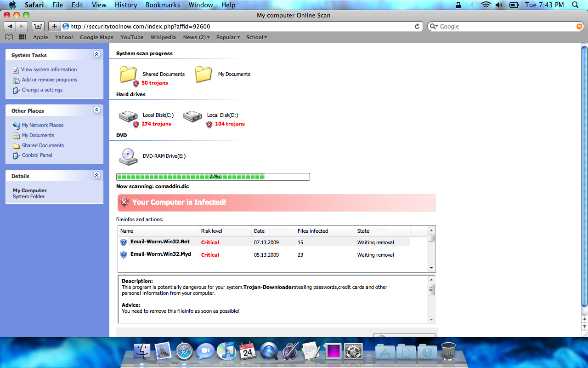
Task: Open Safari from the dock
Action: coord(184,351)
